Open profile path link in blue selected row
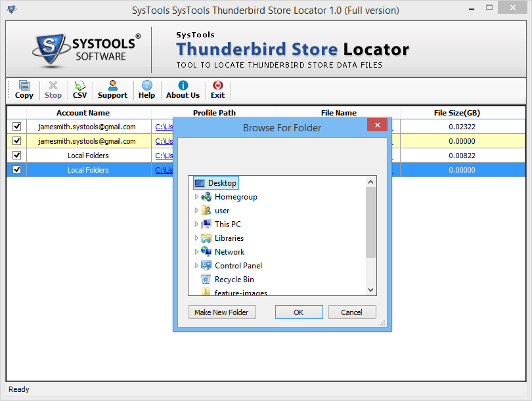532x401 pixels. pos(164,170)
